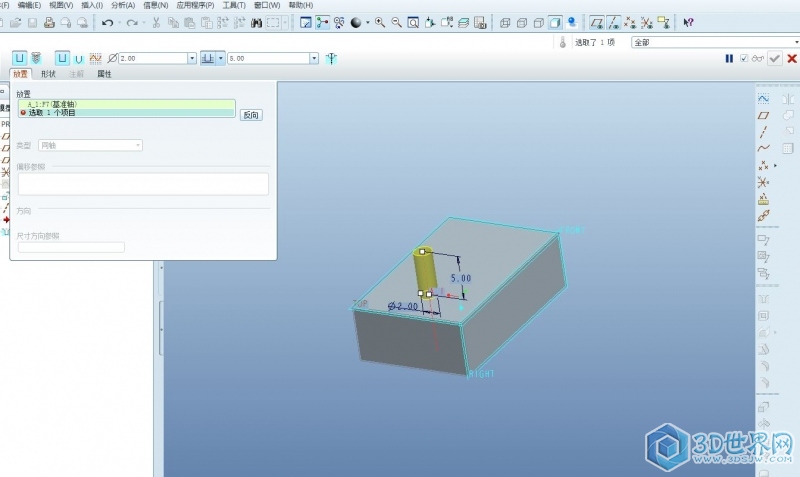The image size is (800, 477).
Task: Click the Print icon in toolbar
Action: coord(49,22)
